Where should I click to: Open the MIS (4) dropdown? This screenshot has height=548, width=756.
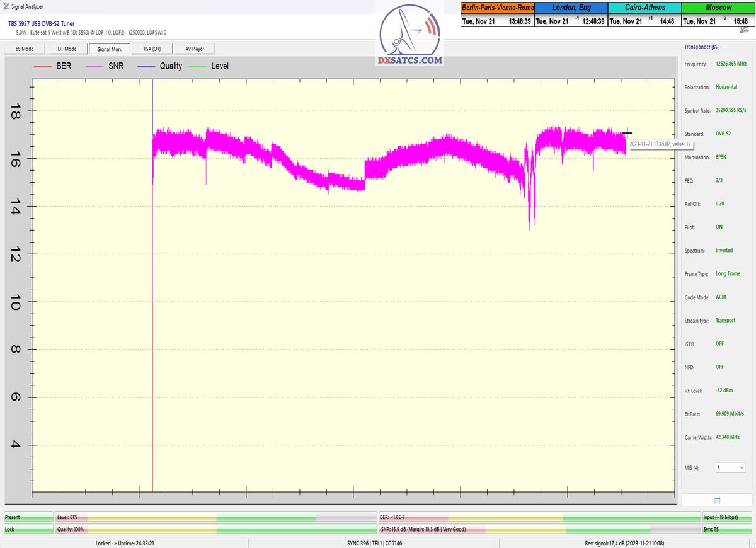[731, 468]
